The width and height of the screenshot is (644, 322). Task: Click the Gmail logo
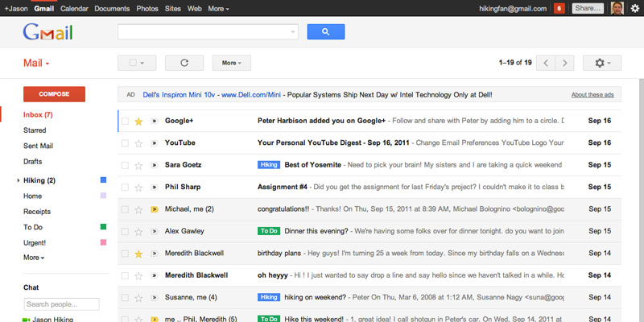tap(47, 32)
